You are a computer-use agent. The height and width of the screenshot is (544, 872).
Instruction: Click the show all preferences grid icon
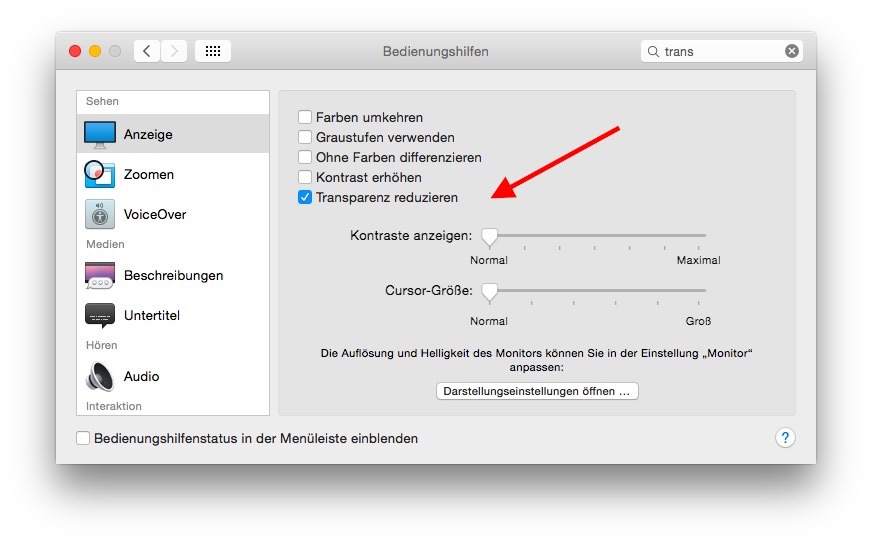(x=213, y=51)
